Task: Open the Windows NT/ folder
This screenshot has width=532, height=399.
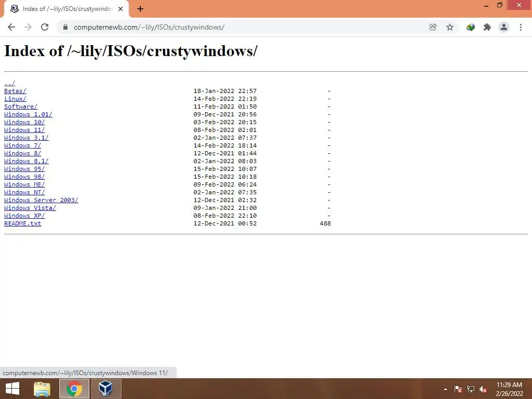Action: pos(24,192)
